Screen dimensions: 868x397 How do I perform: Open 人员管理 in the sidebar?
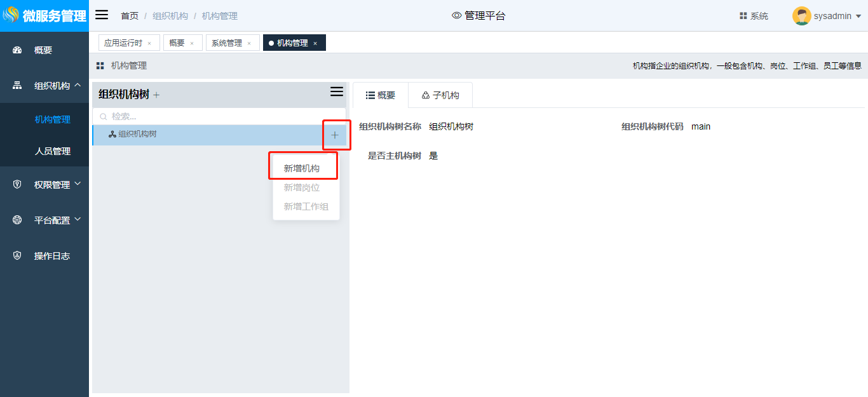coord(52,151)
